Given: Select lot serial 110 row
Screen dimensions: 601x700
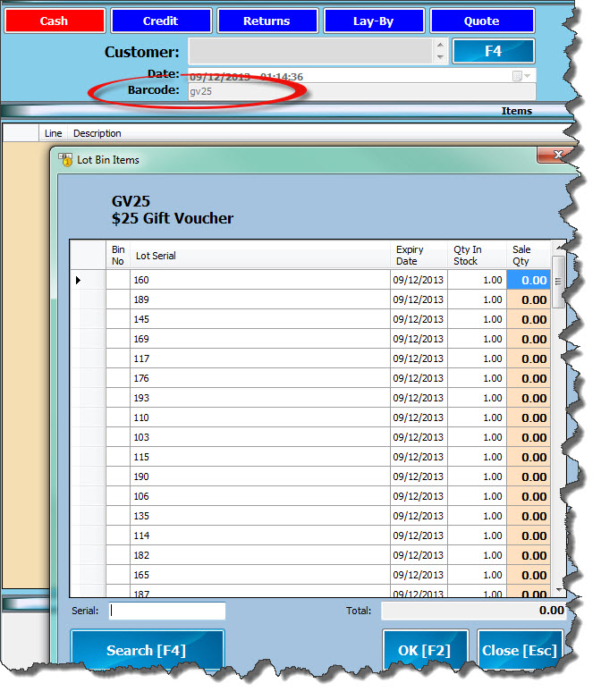Looking at the screenshot, I should (x=309, y=417).
